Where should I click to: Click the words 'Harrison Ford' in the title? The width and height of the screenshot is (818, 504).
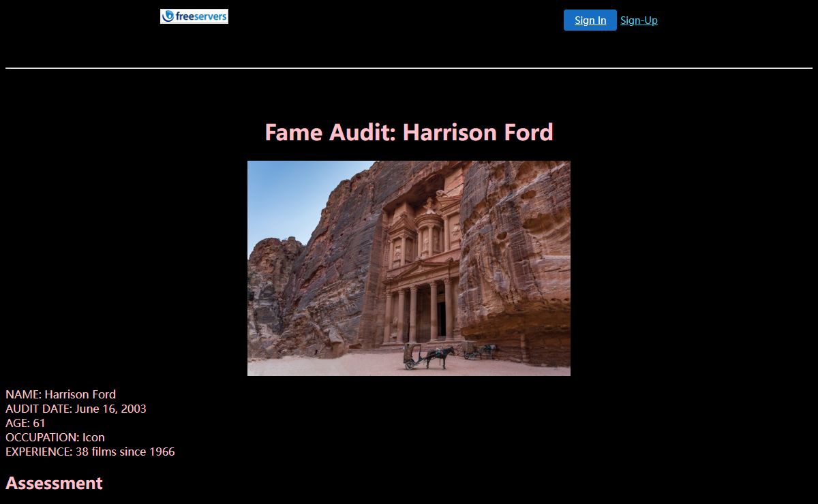(478, 131)
